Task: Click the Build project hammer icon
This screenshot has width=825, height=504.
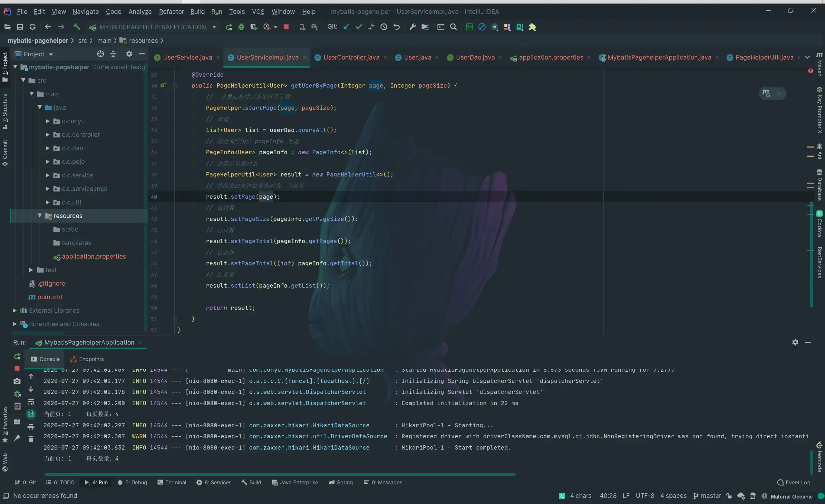Action: pos(77,27)
